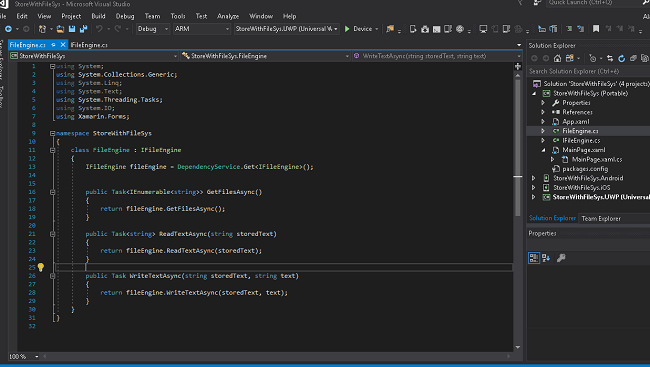Viewport: 650px width, 367px height.
Task: Select packages.config in Solution Explorer
Action: (x=585, y=169)
